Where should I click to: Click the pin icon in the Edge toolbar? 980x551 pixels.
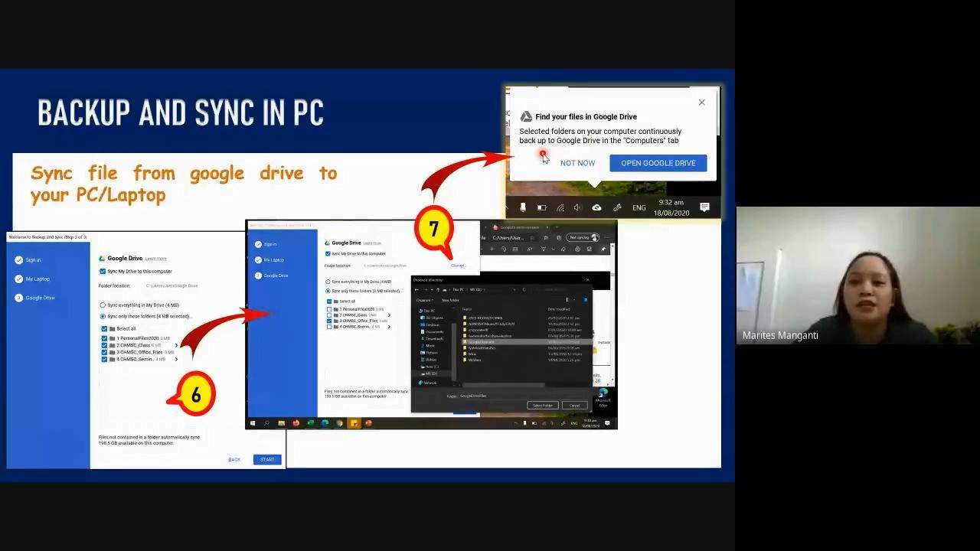(x=603, y=249)
